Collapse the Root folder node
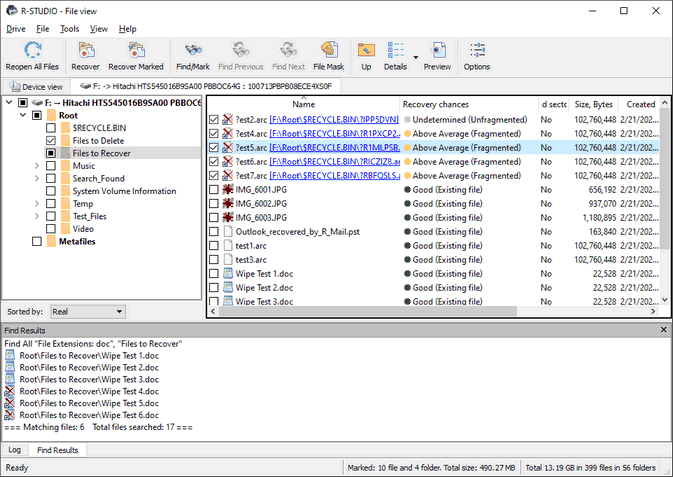673x477 pixels. (x=23, y=115)
